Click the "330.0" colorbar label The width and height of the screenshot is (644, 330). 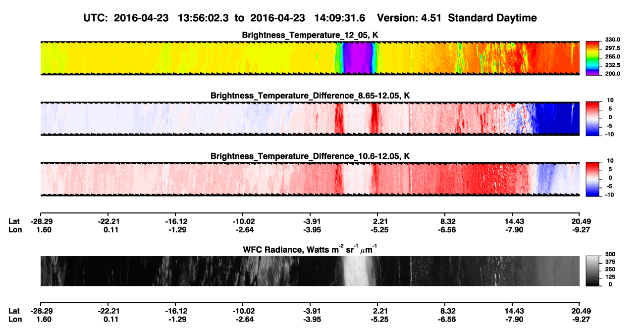tap(612, 40)
